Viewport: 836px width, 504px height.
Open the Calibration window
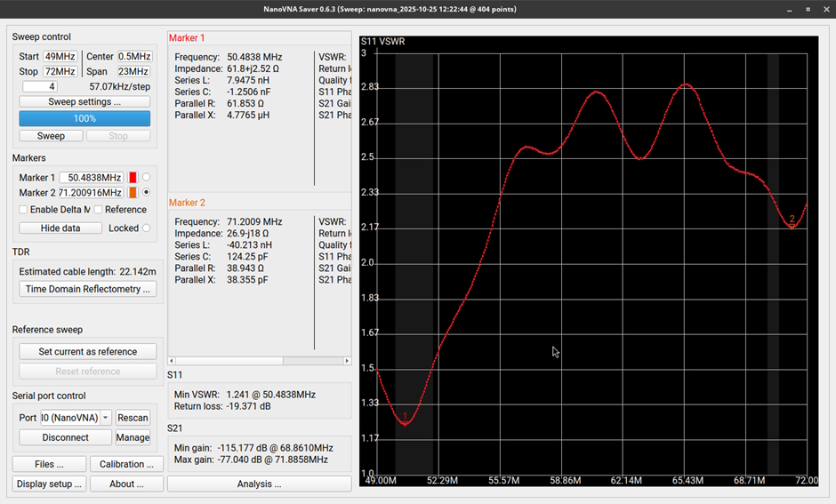(126, 464)
